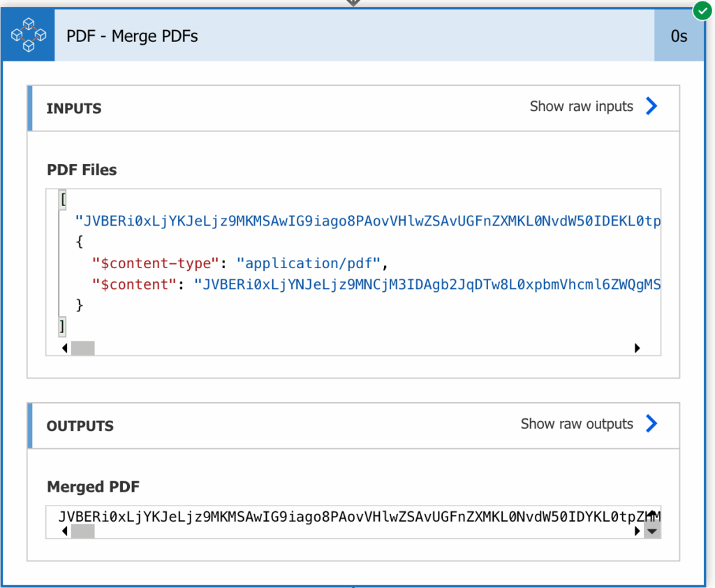Click the chevron next to Show raw outputs
715x588 pixels.
pyautogui.click(x=651, y=423)
